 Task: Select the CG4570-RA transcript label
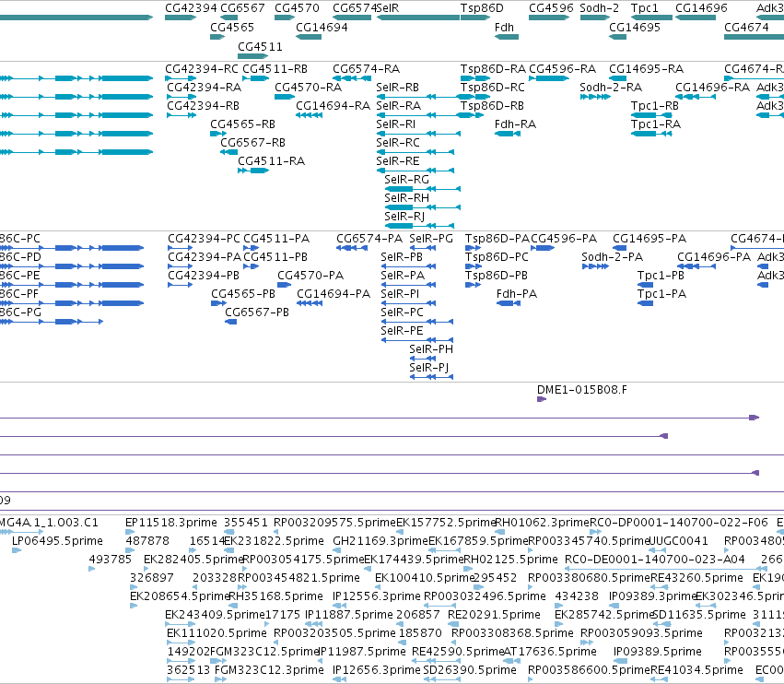[x=308, y=87]
